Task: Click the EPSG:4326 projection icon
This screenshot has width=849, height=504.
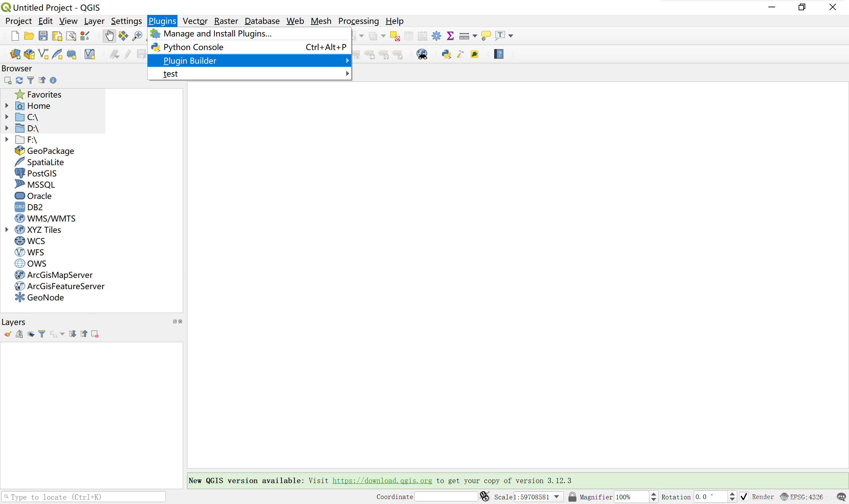Action: [785, 497]
